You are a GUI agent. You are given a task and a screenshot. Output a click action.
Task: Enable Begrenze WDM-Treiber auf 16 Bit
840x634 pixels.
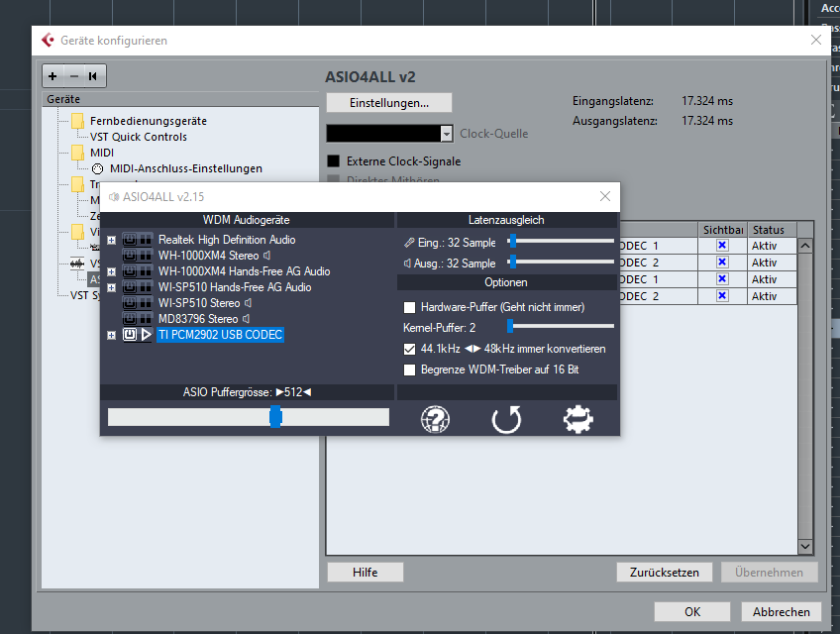(409, 370)
